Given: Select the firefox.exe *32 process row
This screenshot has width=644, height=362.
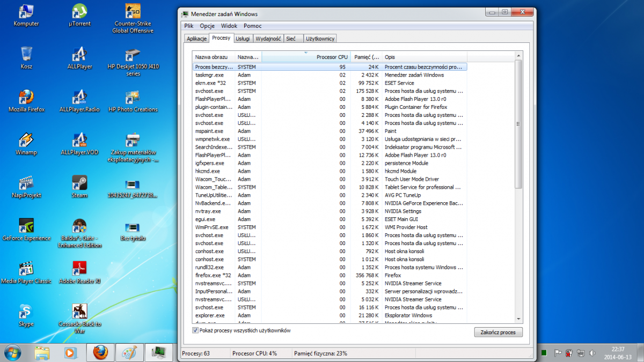Looking at the screenshot, I should coord(330,275).
